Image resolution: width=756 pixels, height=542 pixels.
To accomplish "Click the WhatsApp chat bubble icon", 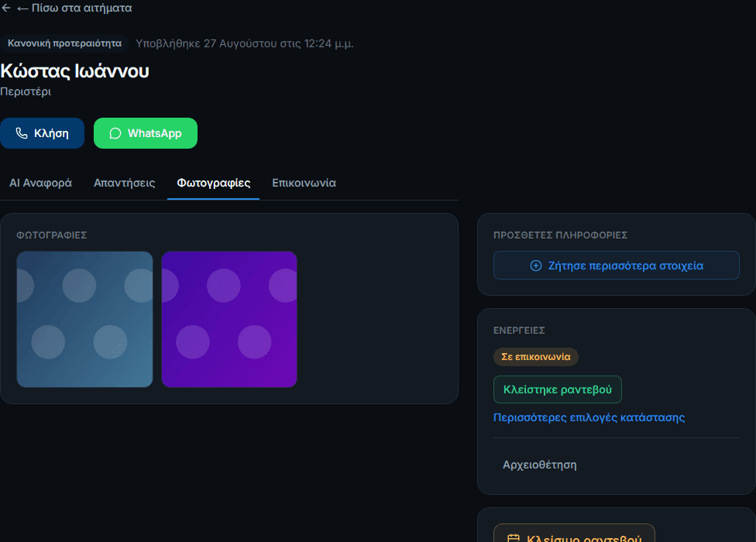I will click(115, 133).
